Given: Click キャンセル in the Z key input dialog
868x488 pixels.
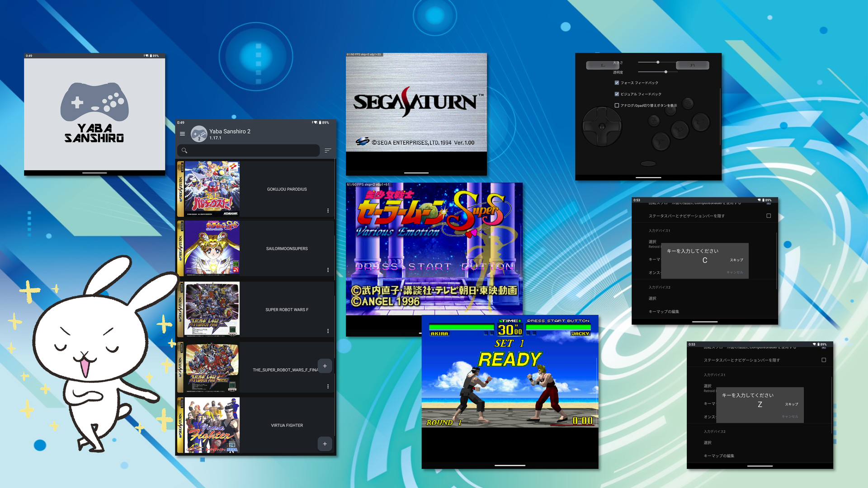Looking at the screenshot, I should [790, 417].
